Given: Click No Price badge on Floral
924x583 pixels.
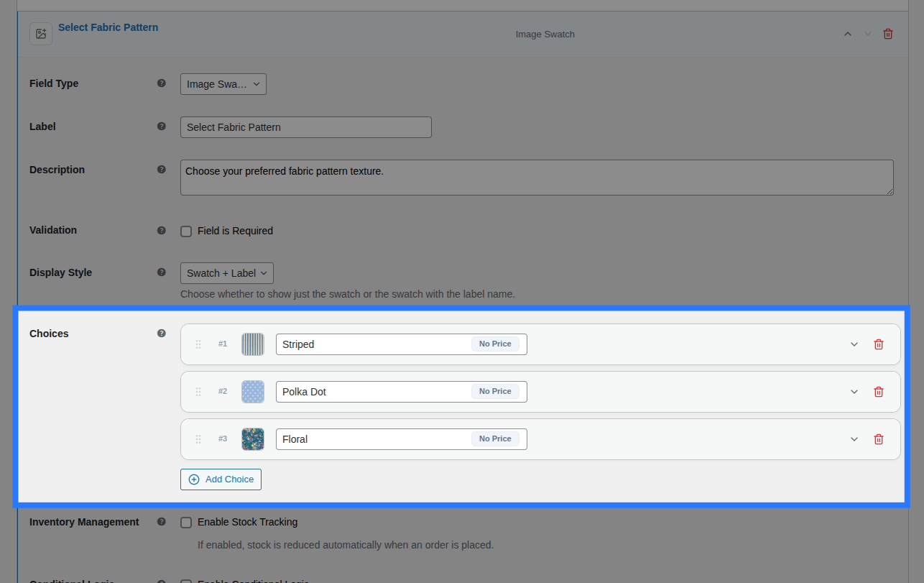Looking at the screenshot, I should click(x=495, y=439).
